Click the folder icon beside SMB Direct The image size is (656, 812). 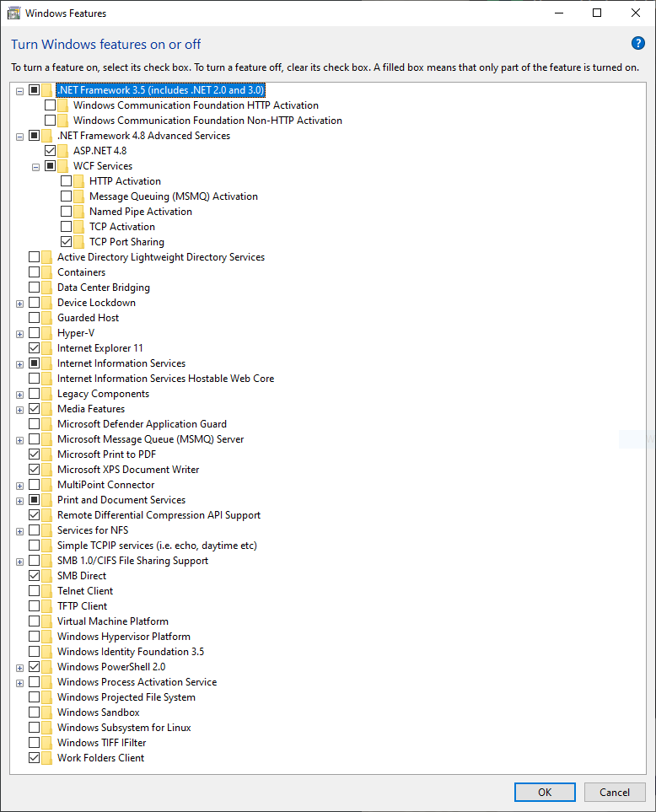pos(46,576)
